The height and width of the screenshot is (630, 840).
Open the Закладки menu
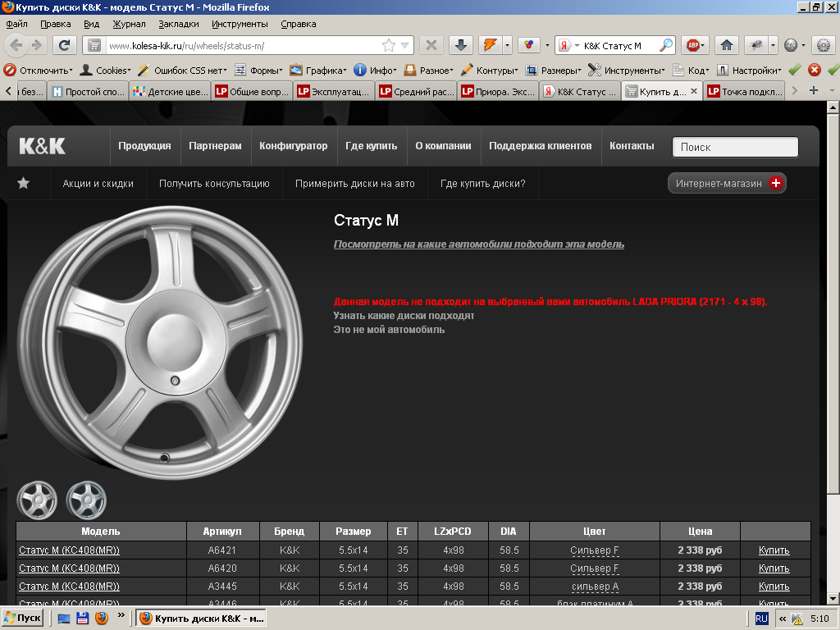[178, 24]
